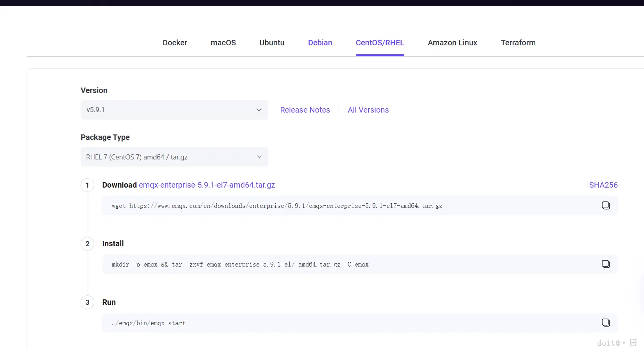Download emqx-enterprise-5.9.1-el7-amd64.tar.gz file link
Screen dimensions: 644x349
[207, 185]
